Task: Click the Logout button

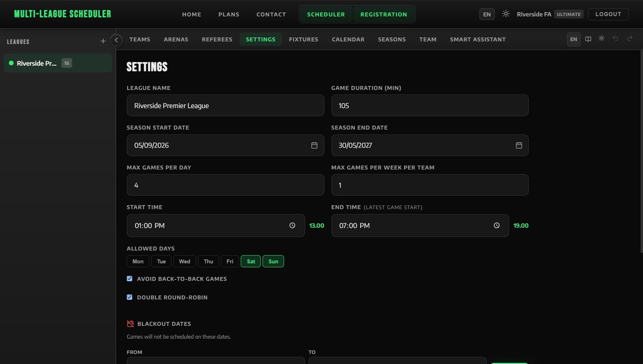Action: (608, 14)
